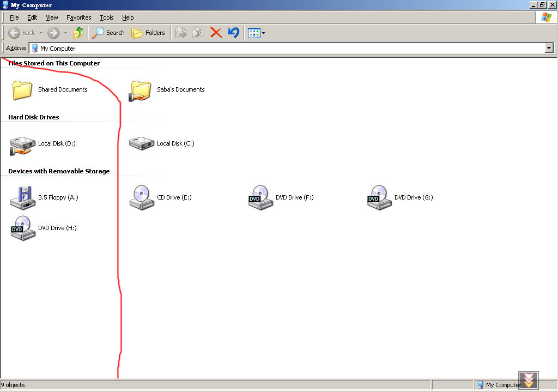
Task: Open the Back history dropdown arrow
Action: click(41, 33)
